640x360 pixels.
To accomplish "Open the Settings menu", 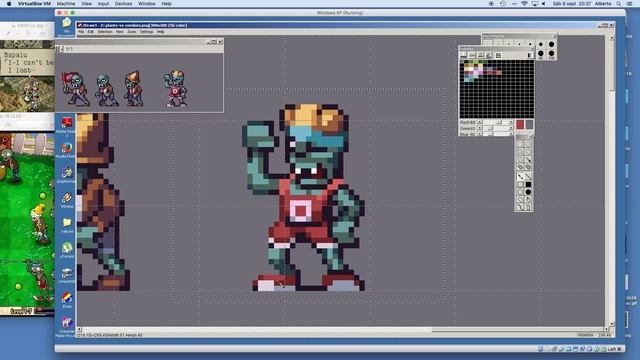I will coord(147,31).
